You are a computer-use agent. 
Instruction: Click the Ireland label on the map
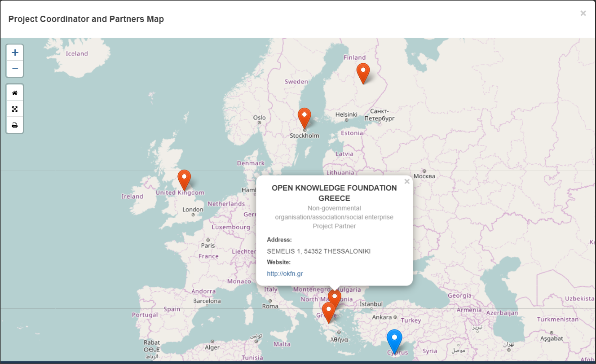[132, 197]
